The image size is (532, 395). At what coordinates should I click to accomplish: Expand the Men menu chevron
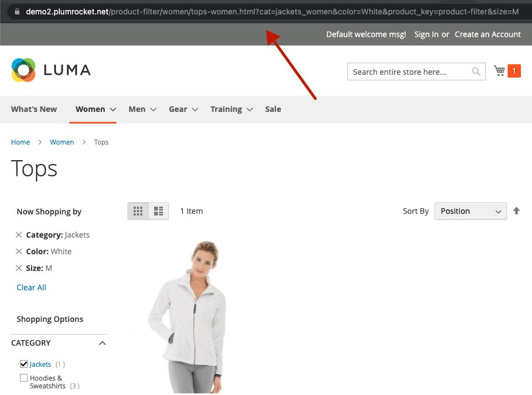click(x=153, y=109)
